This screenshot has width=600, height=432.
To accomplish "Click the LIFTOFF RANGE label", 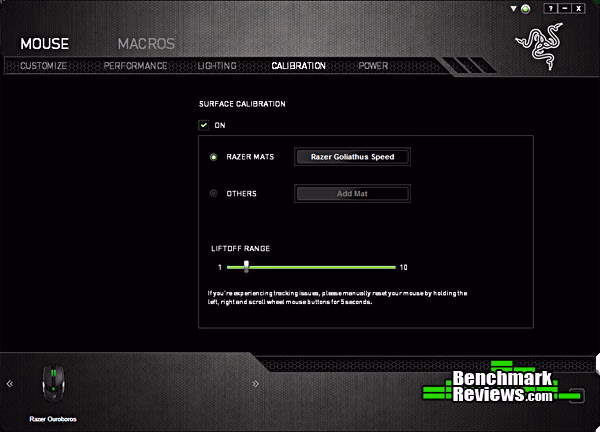I will pos(240,249).
